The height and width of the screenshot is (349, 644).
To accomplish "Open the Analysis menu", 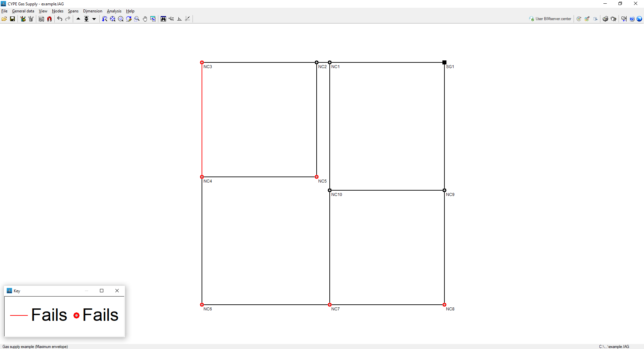I will pyautogui.click(x=114, y=11).
